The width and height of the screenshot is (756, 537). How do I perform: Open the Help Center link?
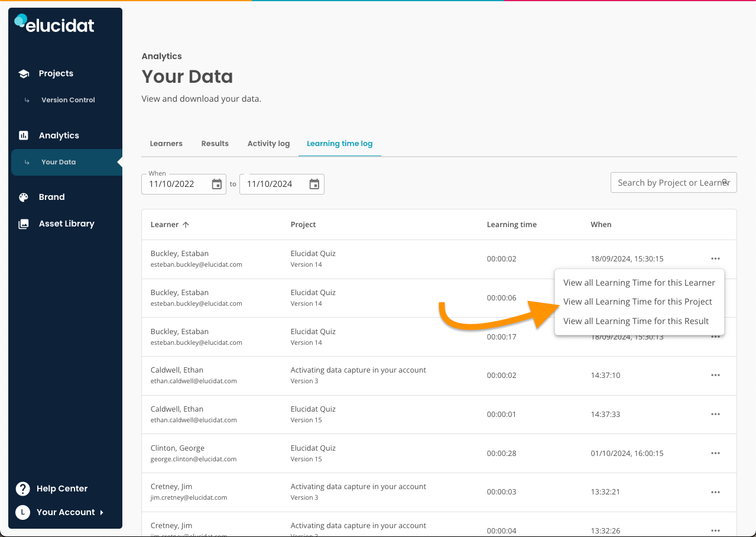pyautogui.click(x=62, y=489)
